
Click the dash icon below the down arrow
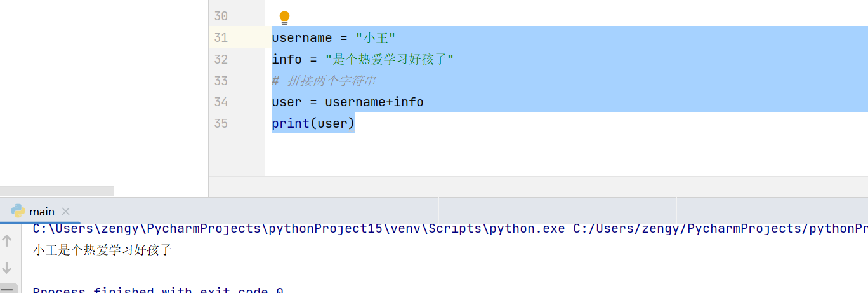click(x=7, y=289)
